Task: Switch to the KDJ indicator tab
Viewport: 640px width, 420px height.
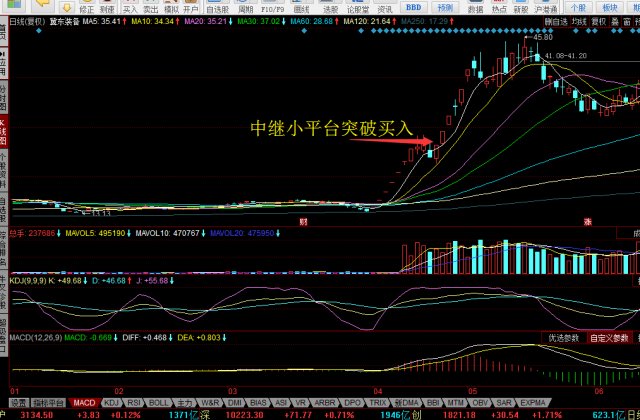Action: pyautogui.click(x=111, y=402)
